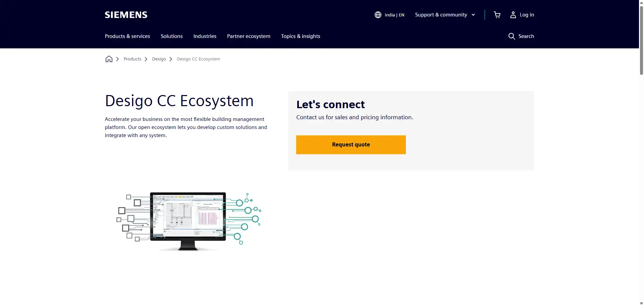This screenshot has width=644, height=306.
Task: Open the Industries menu
Action: pos(205,36)
